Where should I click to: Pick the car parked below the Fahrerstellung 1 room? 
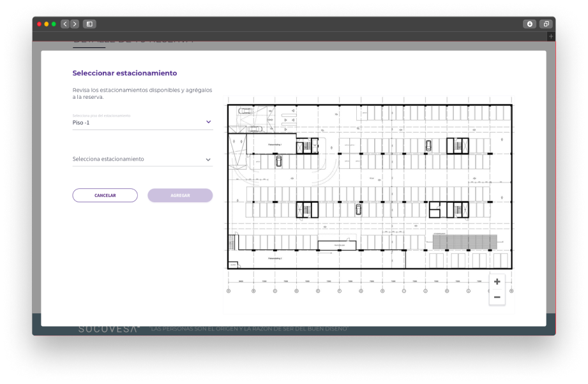click(x=278, y=161)
